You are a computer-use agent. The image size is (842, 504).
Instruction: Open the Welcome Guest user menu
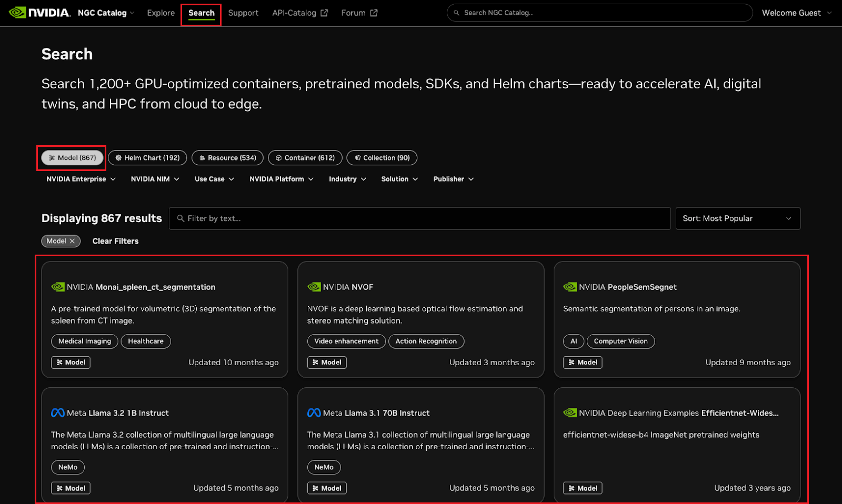[796, 13]
